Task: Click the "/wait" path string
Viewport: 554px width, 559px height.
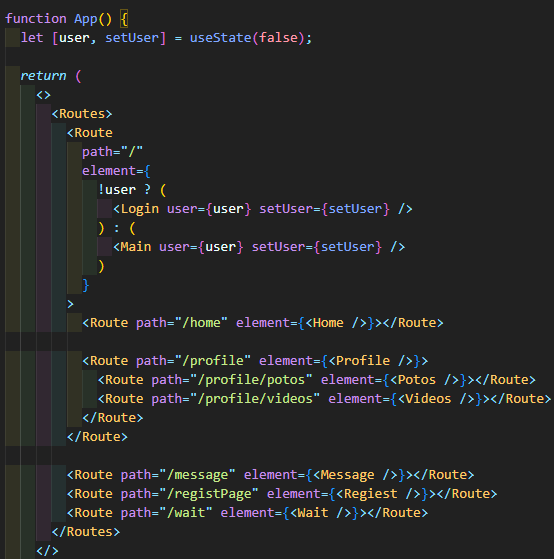Action: click(x=186, y=513)
